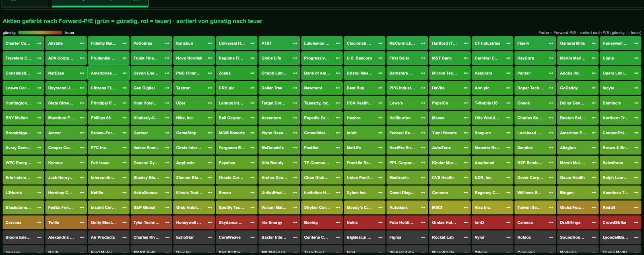
Task: Open the dots menu on Textron tile
Action: click(x=210, y=88)
